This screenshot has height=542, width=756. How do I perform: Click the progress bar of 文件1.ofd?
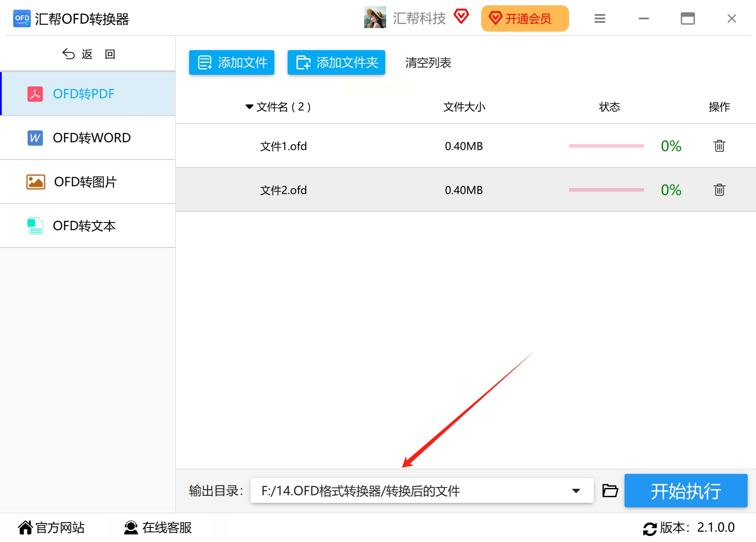pos(606,146)
